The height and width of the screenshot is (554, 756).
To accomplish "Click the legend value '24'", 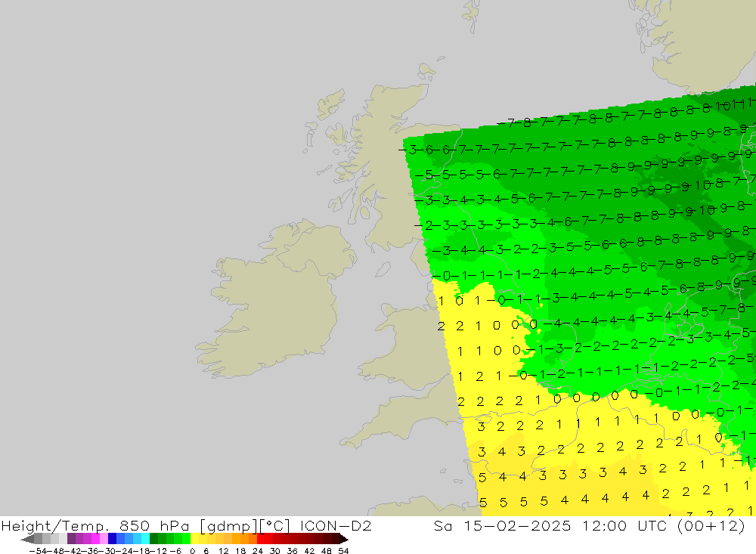I will coord(258,551).
